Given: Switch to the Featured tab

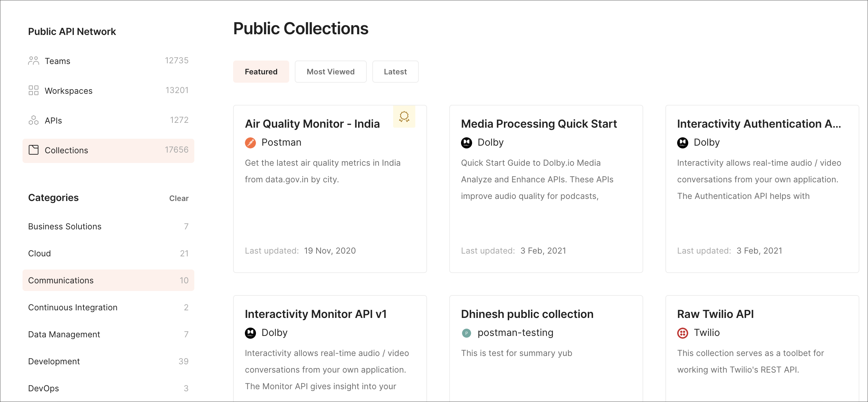Looking at the screenshot, I should [261, 72].
